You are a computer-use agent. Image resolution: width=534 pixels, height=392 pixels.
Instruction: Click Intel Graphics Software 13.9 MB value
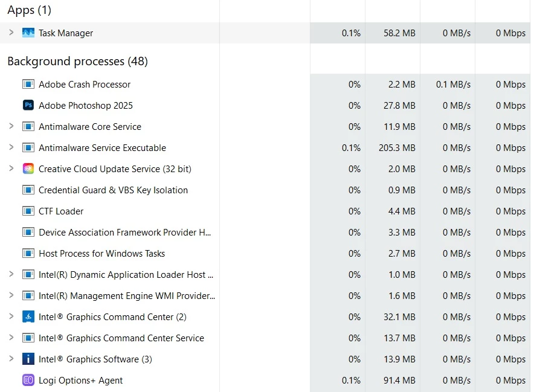(399, 359)
